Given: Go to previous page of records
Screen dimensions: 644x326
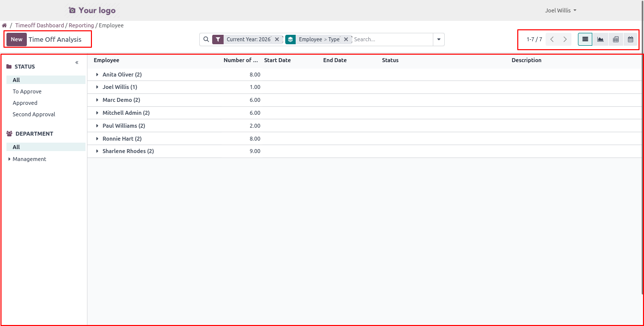Looking at the screenshot, I should [x=552, y=39].
